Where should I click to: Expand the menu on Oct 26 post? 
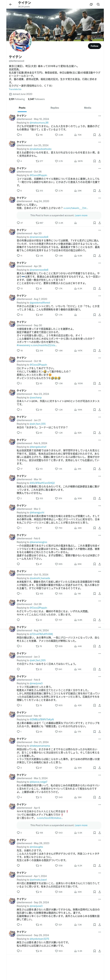tap(100, 169)
